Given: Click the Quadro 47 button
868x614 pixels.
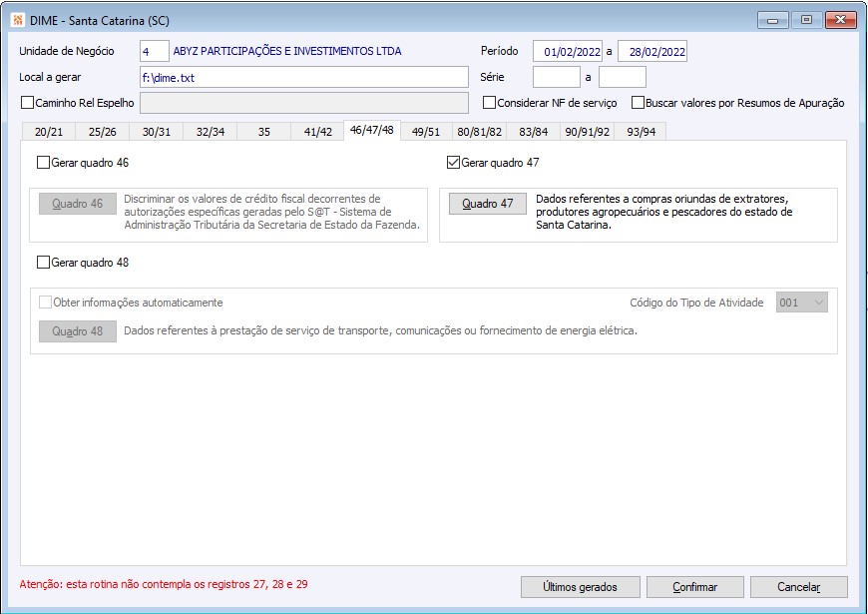Looking at the screenshot, I should (x=488, y=204).
